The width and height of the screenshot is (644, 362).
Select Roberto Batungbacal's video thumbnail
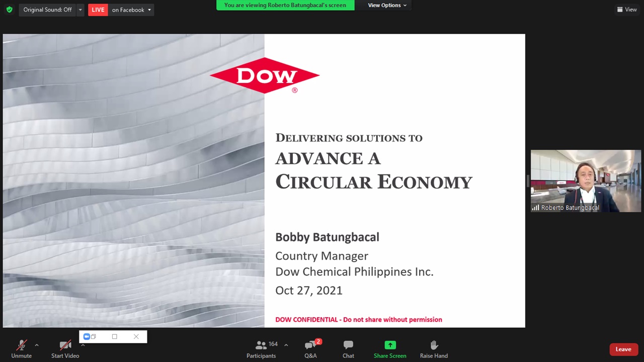pyautogui.click(x=586, y=181)
